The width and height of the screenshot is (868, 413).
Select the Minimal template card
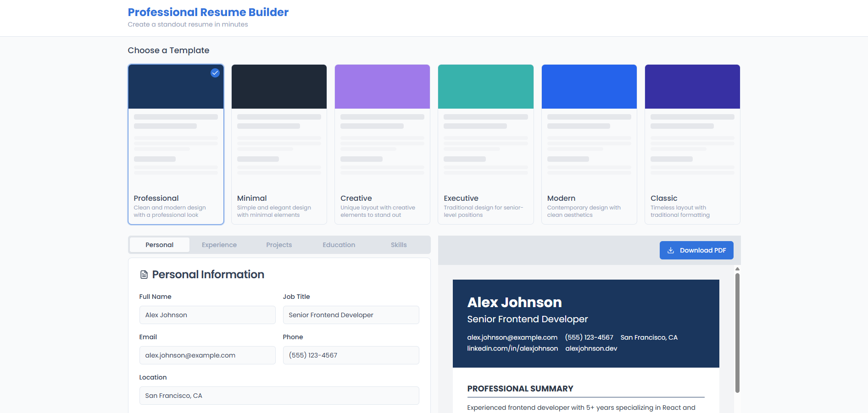279,144
